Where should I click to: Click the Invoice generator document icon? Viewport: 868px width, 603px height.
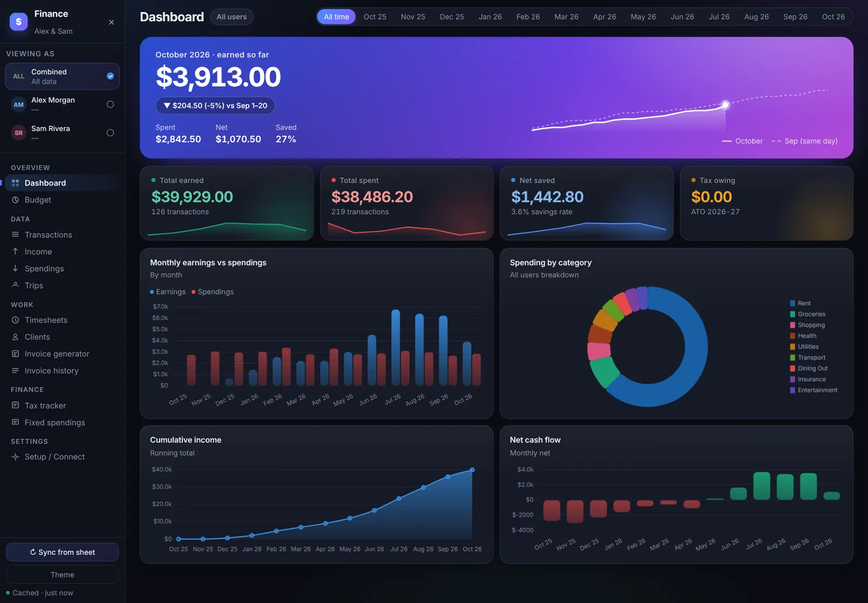[x=15, y=354]
